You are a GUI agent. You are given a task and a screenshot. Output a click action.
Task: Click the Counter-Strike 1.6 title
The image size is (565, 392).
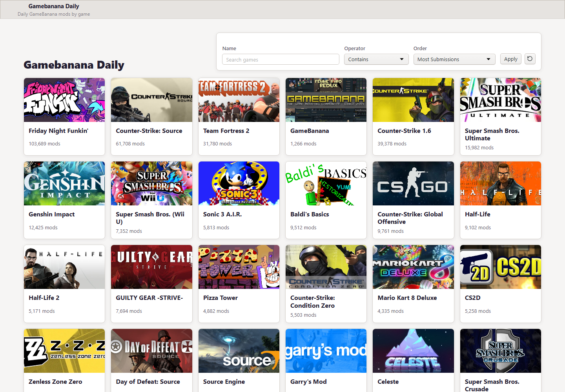click(404, 131)
